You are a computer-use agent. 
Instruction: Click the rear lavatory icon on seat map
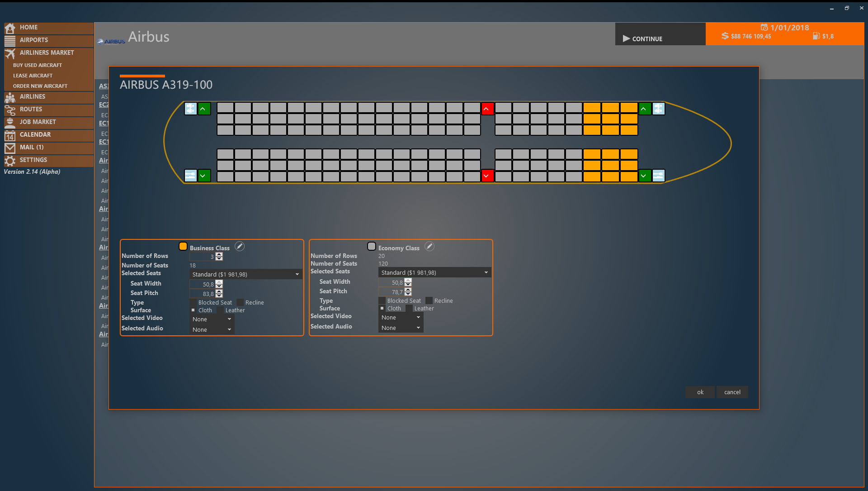pyautogui.click(x=659, y=109)
